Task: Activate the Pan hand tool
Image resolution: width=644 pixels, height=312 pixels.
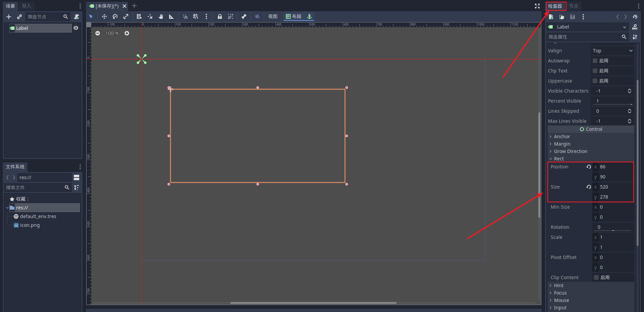Action: click(x=161, y=16)
